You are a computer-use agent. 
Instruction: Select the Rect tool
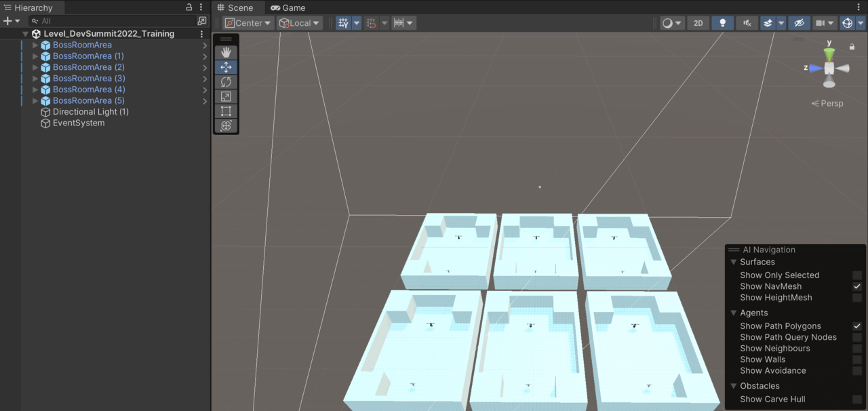[x=226, y=111]
